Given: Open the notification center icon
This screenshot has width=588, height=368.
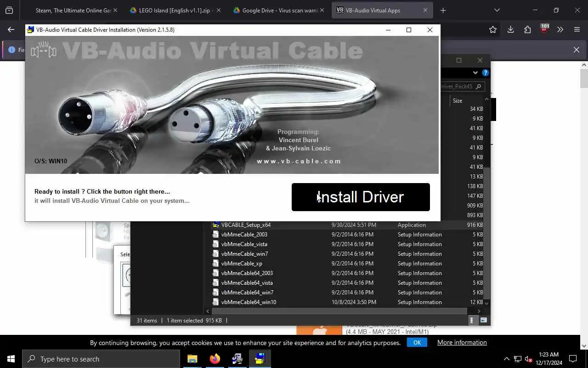Looking at the screenshot, I should pos(573,359).
